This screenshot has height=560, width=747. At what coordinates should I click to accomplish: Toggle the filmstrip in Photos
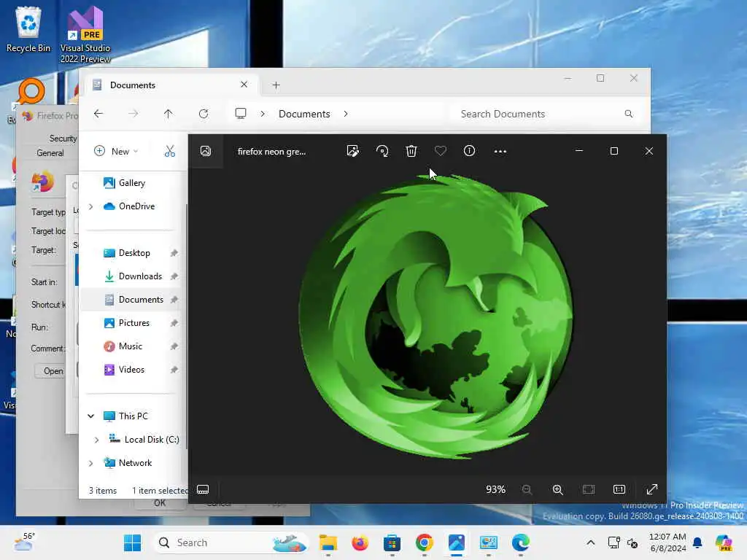tap(203, 489)
